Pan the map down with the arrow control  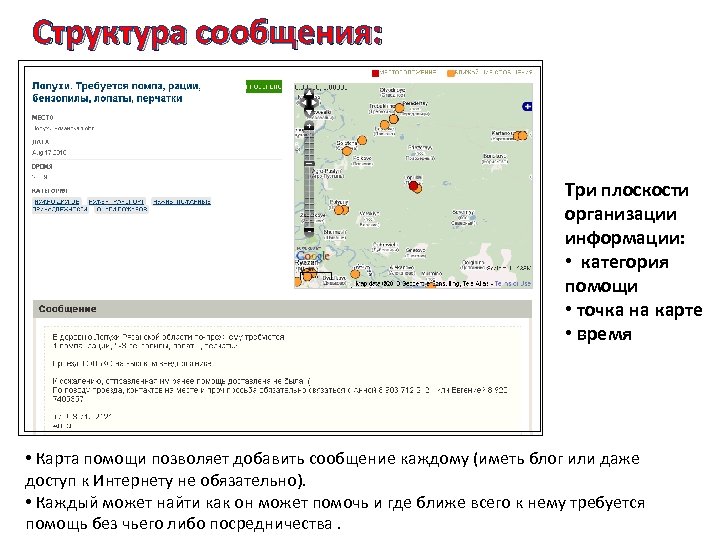point(309,113)
